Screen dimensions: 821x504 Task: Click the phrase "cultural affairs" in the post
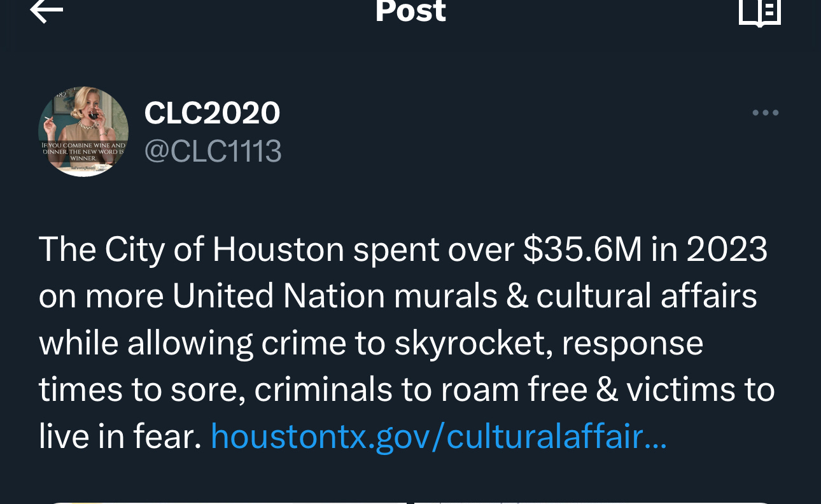(647, 297)
